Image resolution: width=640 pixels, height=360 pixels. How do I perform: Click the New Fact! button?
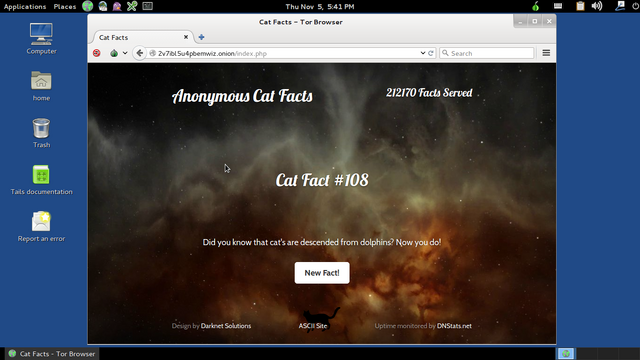pos(322,273)
